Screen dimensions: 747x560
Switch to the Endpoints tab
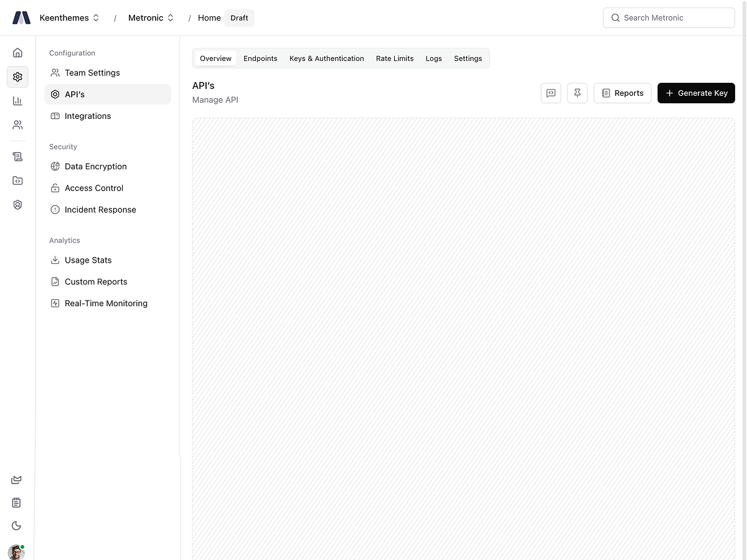(260, 58)
